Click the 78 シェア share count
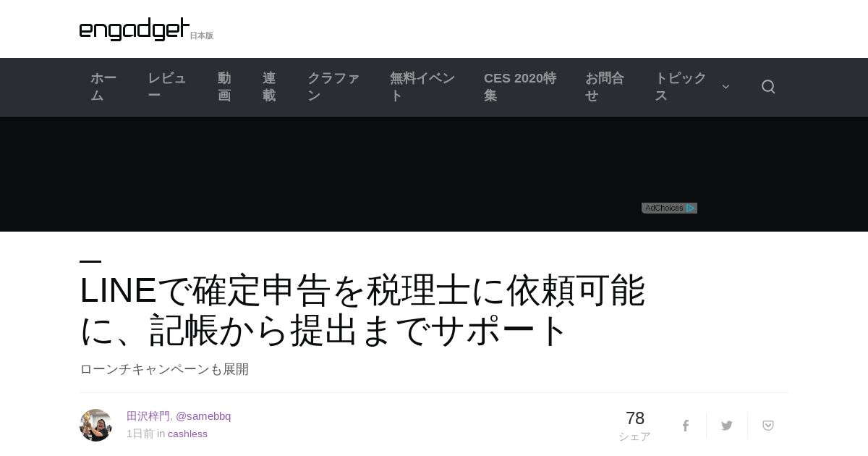Image resolution: width=868 pixels, height=456 pixels. tap(635, 426)
